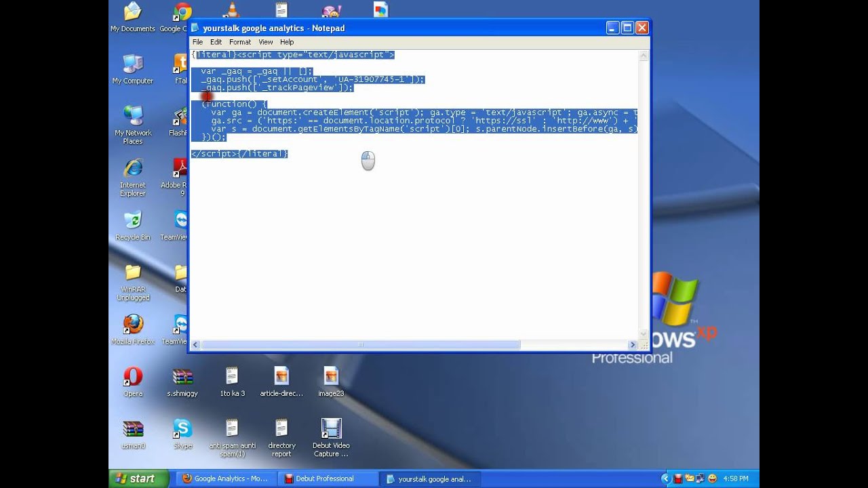Click the yourstalk google anal... taskbar button
The image size is (868, 488).
coord(430,479)
